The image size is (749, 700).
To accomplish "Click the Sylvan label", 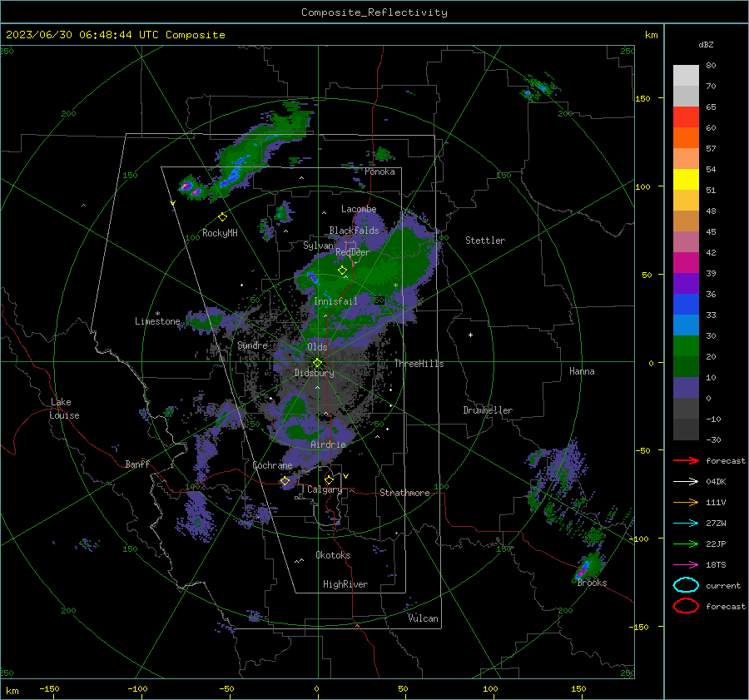I will pos(318,246).
